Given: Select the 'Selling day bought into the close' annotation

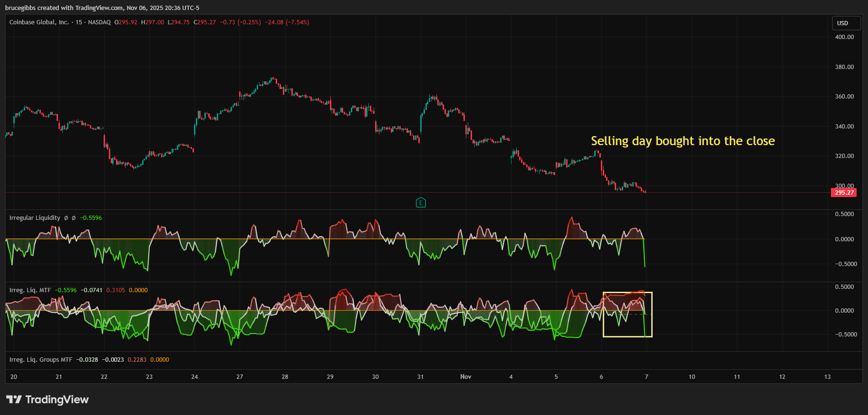Looking at the screenshot, I should (x=683, y=141).
